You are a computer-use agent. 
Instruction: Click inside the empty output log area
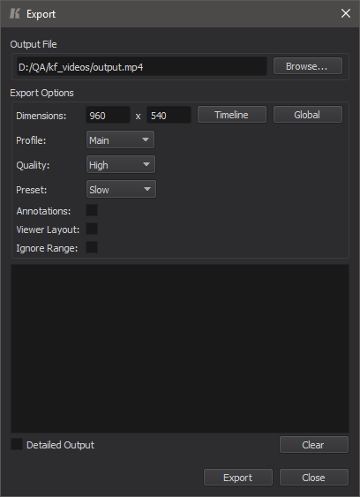click(x=180, y=349)
